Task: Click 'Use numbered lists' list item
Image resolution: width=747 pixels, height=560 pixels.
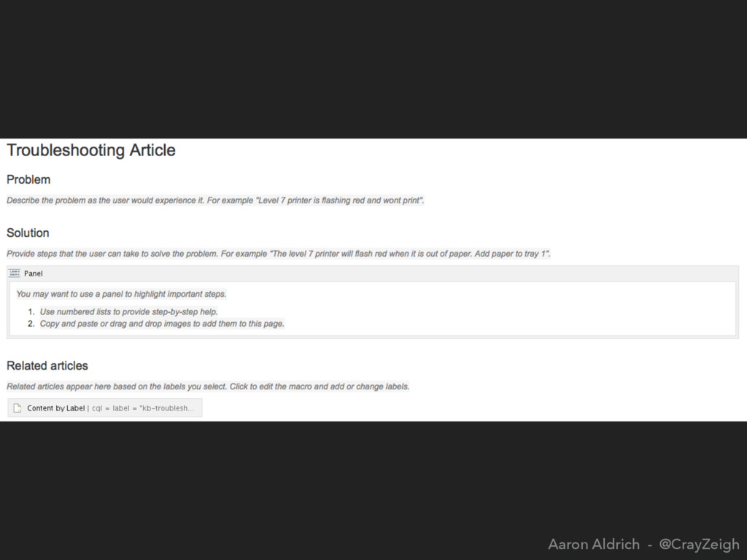Action: [128, 312]
